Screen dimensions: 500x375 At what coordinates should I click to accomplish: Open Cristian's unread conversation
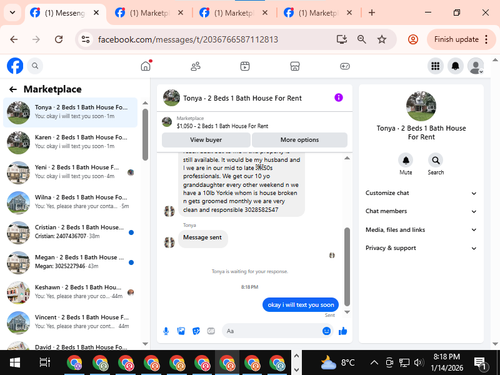tap(70, 232)
